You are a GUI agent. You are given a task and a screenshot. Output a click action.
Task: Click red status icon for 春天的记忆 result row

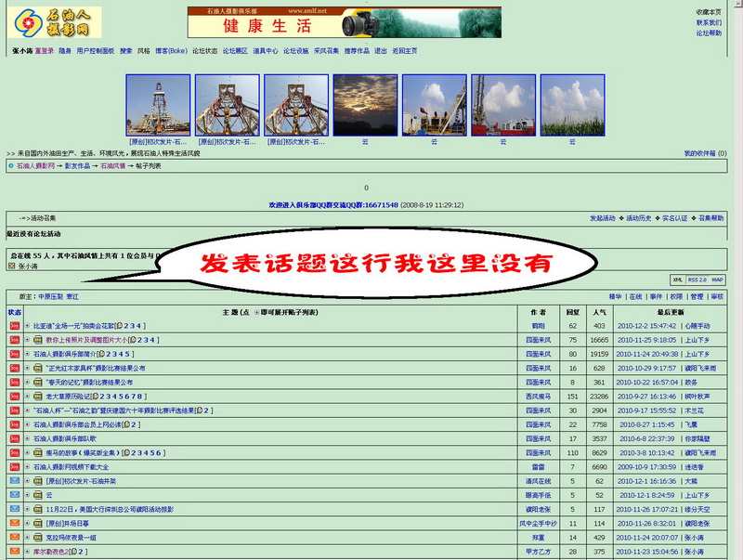pyautogui.click(x=15, y=383)
